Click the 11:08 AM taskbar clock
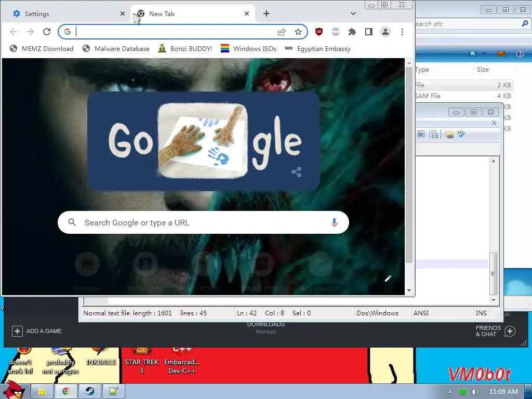The width and height of the screenshot is (532, 399). coord(503,392)
